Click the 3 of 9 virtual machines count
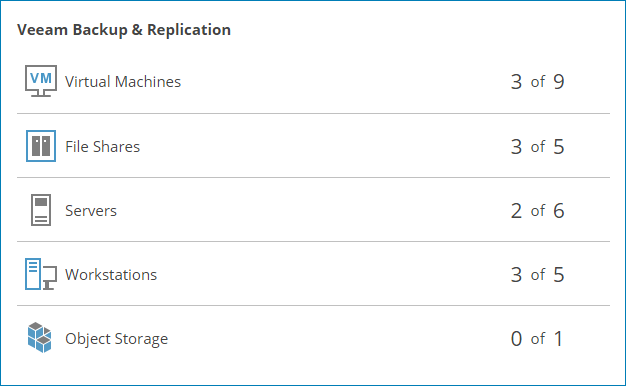This screenshot has width=626, height=386. [537, 82]
